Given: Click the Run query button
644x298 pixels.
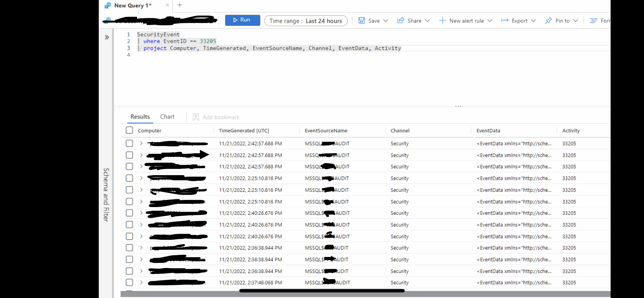Looking at the screenshot, I should (x=242, y=20).
